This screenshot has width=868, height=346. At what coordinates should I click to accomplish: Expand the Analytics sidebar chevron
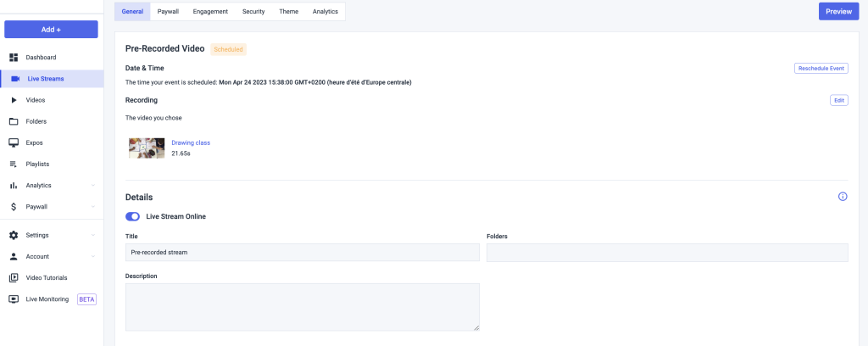pos(93,186)
